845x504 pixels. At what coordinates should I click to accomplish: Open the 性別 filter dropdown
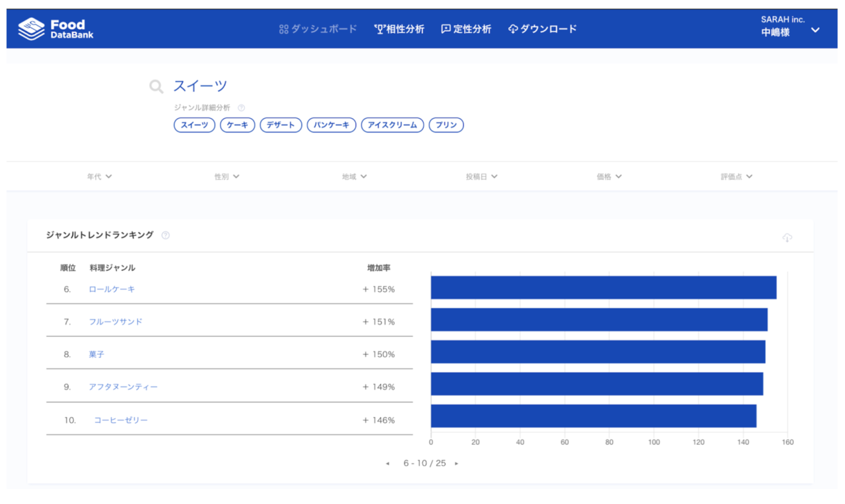point(226,177)
